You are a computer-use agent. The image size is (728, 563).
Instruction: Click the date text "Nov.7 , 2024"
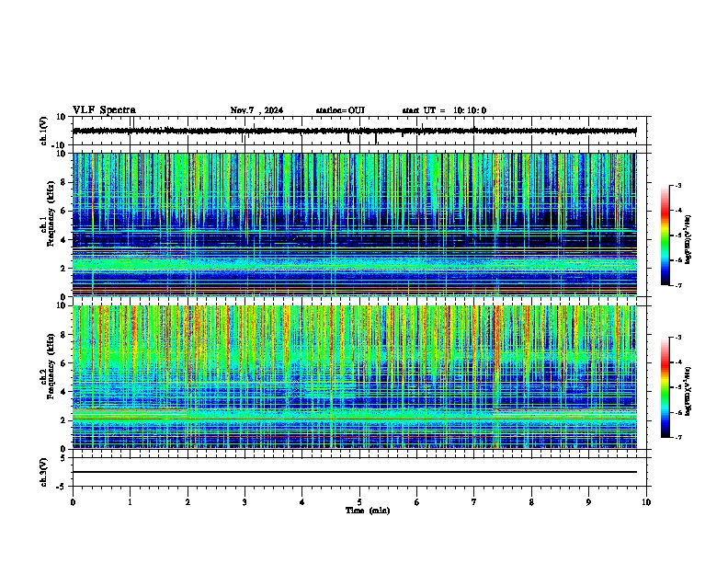point(256,110)
